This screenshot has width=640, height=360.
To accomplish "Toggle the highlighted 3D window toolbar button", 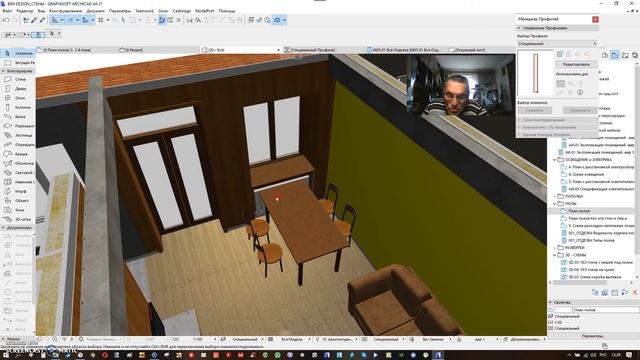I will click(277, 20).
